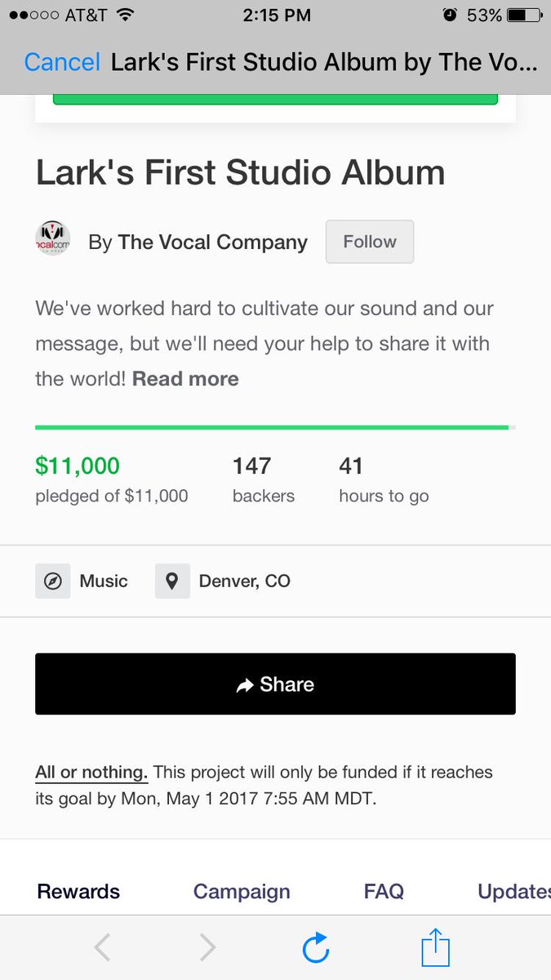Tap the black Share button

[x=275, y=684]
